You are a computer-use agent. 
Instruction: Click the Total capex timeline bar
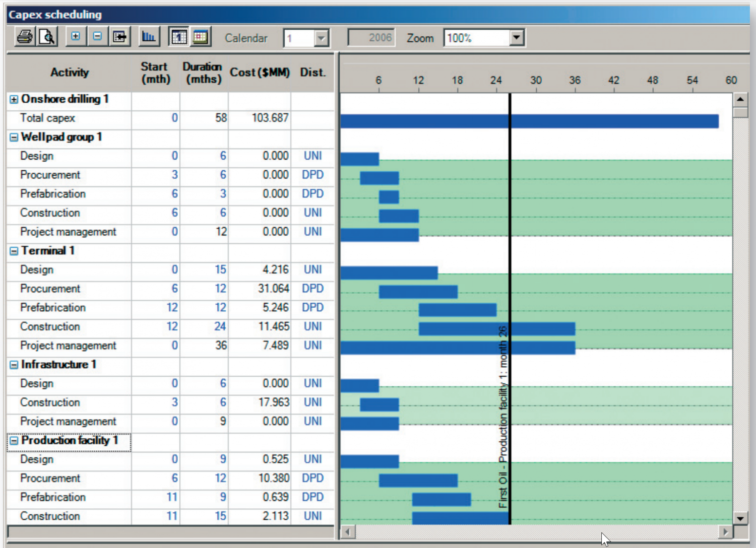(x=529, y=121)
